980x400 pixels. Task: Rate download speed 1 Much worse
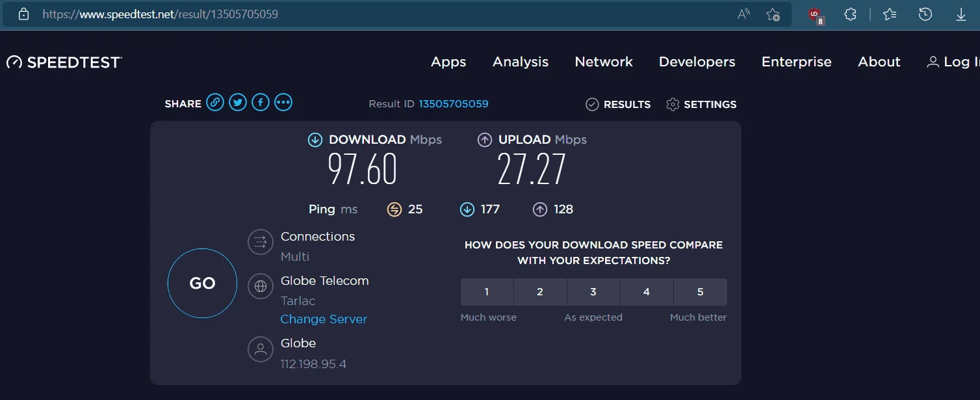click(x=487, y=292)
